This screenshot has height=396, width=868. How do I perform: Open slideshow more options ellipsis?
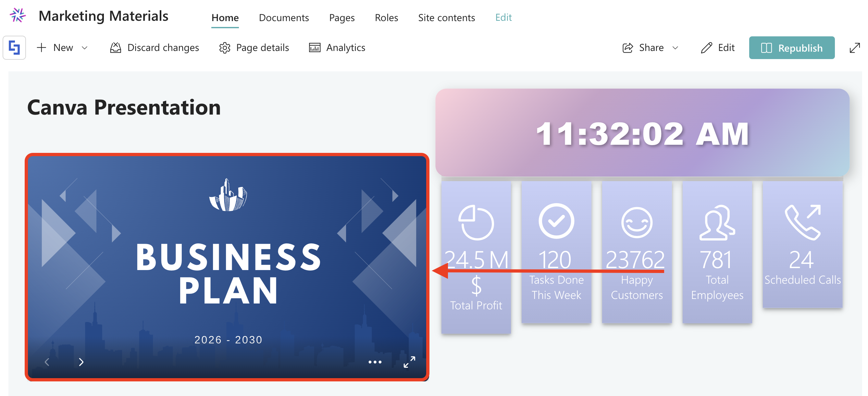375,362
